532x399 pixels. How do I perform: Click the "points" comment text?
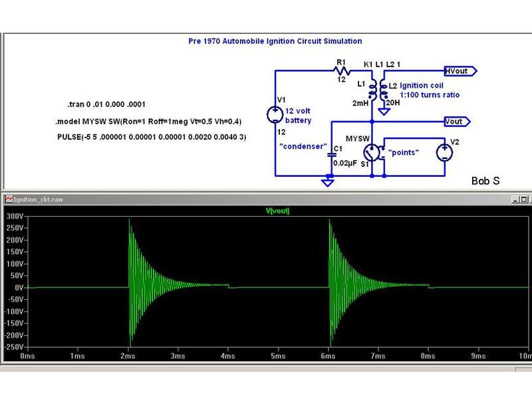pos(404,153)
